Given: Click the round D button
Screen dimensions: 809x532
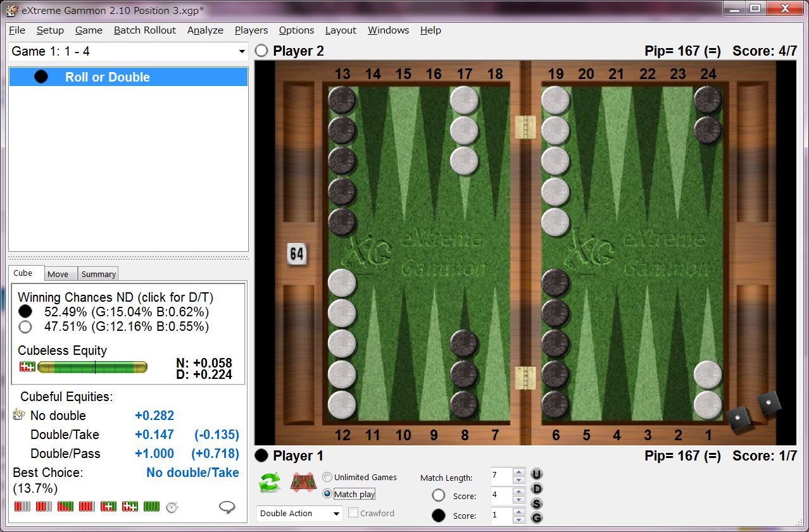Looking at the screenshot, I should (537, 489).
